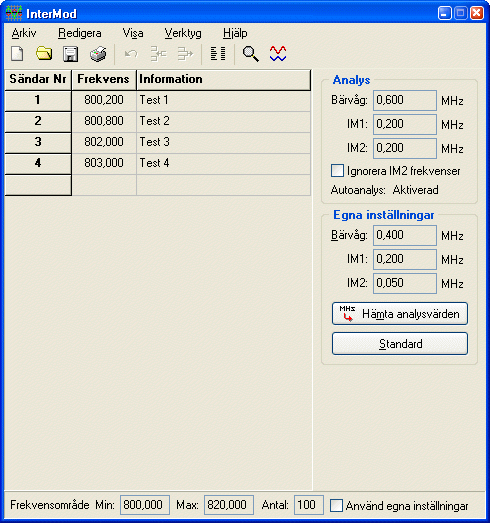
Task: Select the Antal field showing 100
Action: point(309,505)
